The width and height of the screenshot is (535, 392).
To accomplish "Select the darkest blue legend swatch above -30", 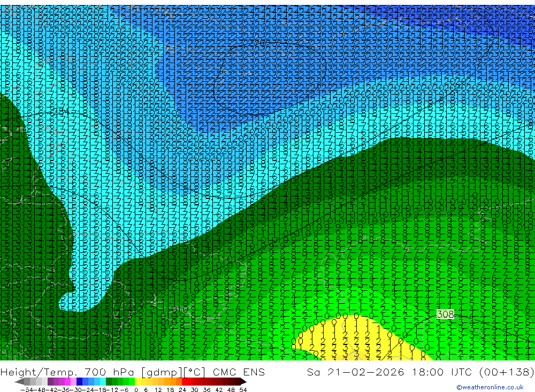I will click(79, 381).
